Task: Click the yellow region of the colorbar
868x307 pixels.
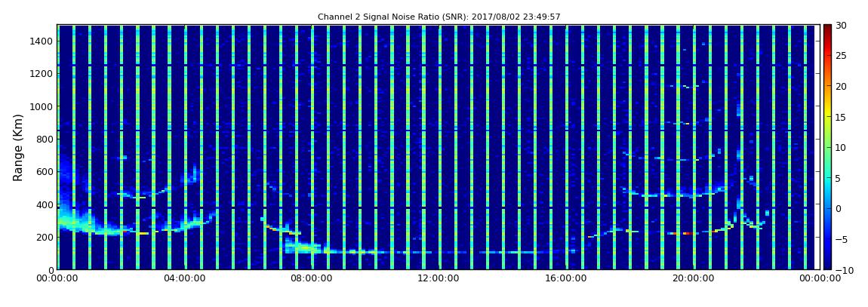Action: 827,113
